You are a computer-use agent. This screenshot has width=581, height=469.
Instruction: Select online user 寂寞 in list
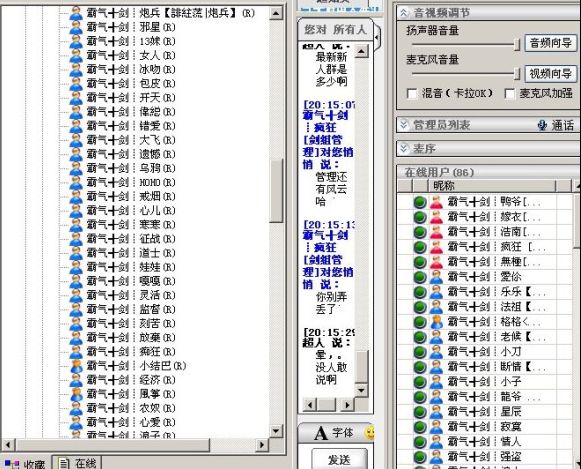(x=485, y=427)
